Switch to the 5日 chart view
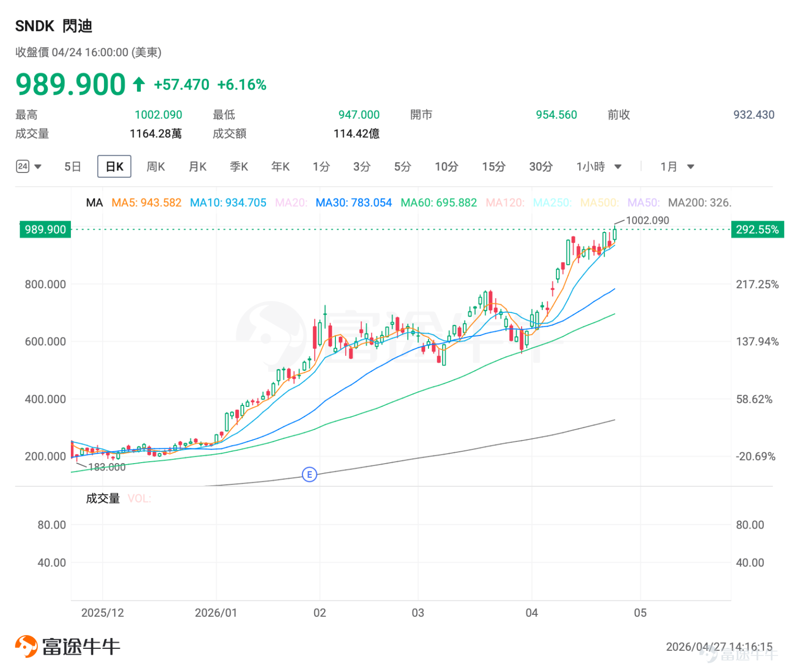The image size is (788, 672). (72, 167)
